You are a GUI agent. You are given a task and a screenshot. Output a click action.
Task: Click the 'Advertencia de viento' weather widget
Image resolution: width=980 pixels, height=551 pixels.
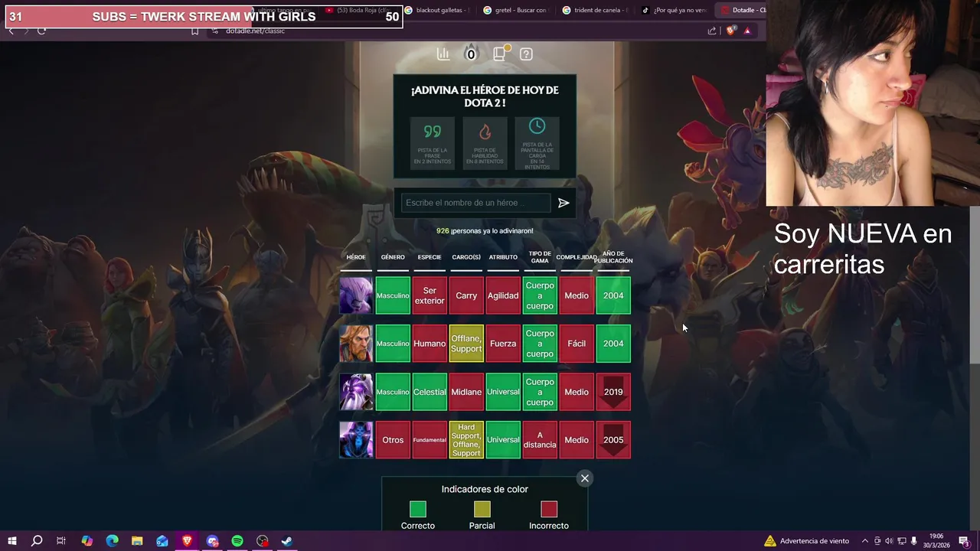807,541
